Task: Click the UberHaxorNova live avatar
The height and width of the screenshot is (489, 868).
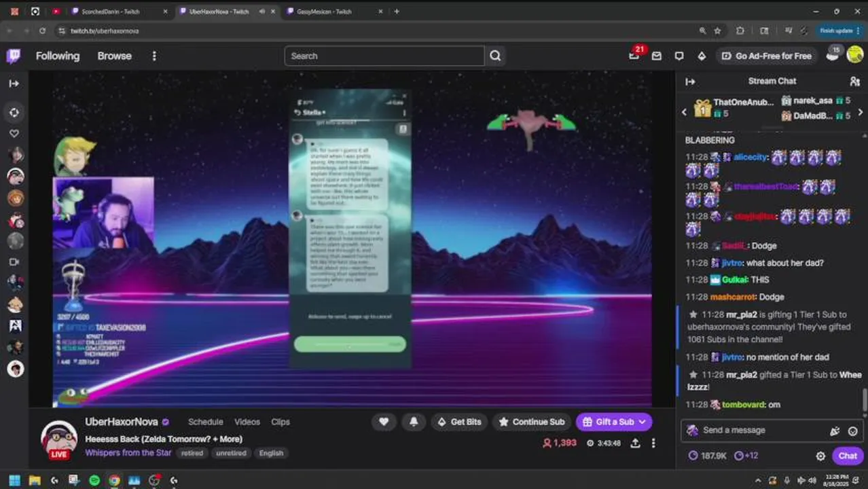Action: (58, 439)
